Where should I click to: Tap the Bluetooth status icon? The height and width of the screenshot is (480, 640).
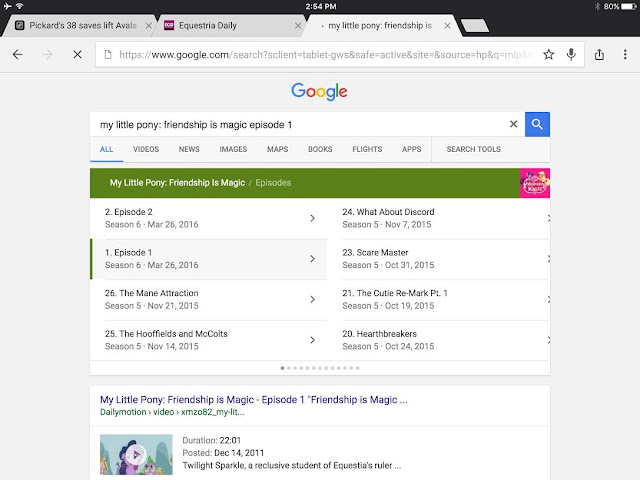point(597,7)
